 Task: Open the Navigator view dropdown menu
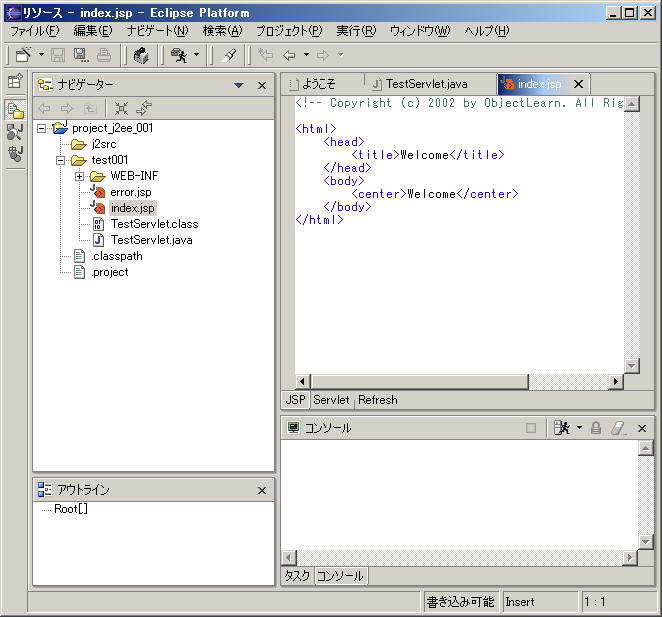click(x=239, y=86)
